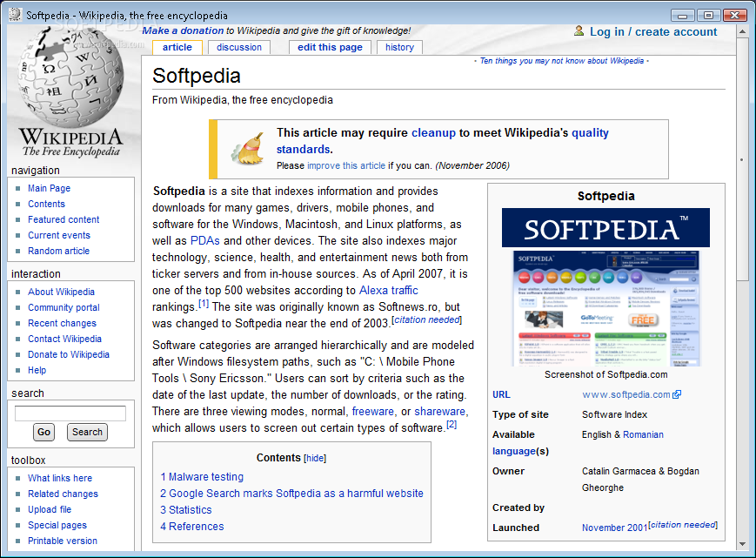Open Special pages link

click(x=57, y=525)
